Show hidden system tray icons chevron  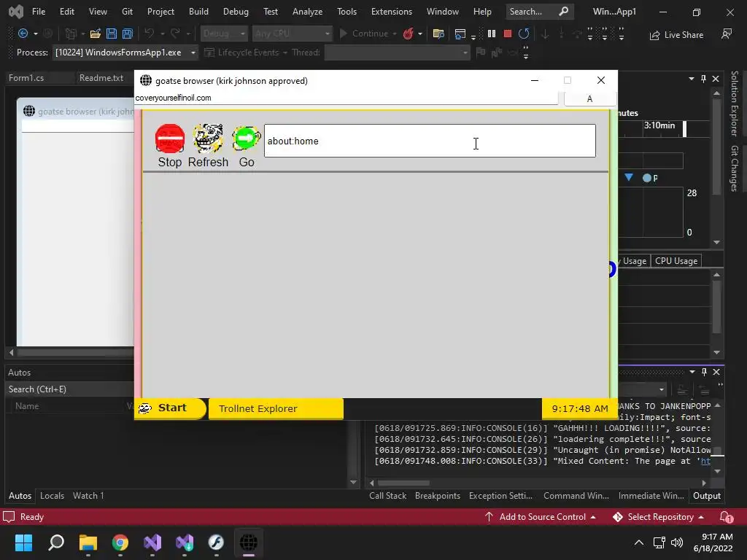click(639, 542)
